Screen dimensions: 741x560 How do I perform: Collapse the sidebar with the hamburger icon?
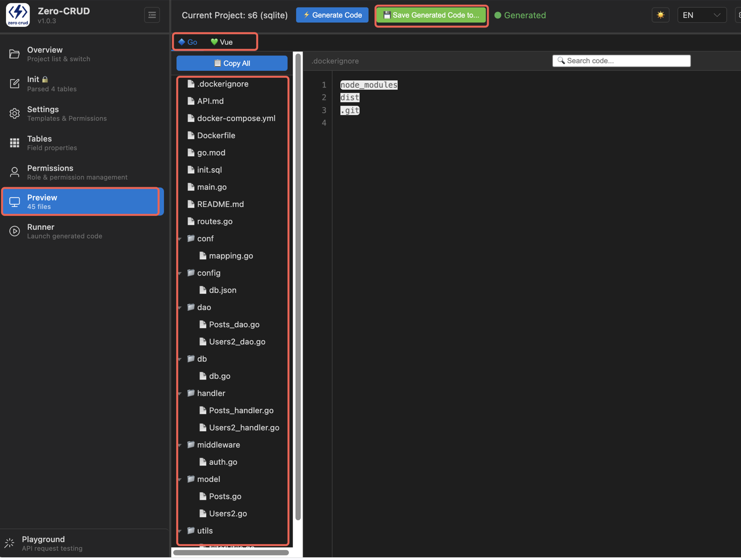coord(152,15)
